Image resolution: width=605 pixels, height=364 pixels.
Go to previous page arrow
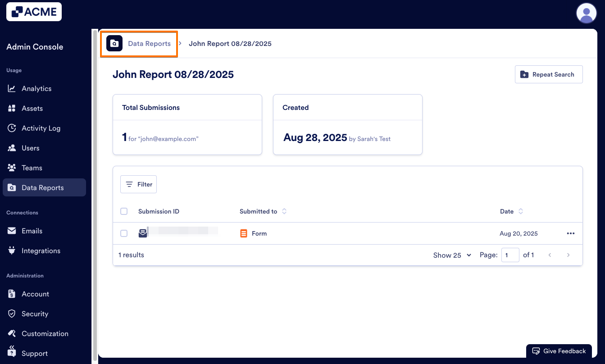(x=550, y=255)
